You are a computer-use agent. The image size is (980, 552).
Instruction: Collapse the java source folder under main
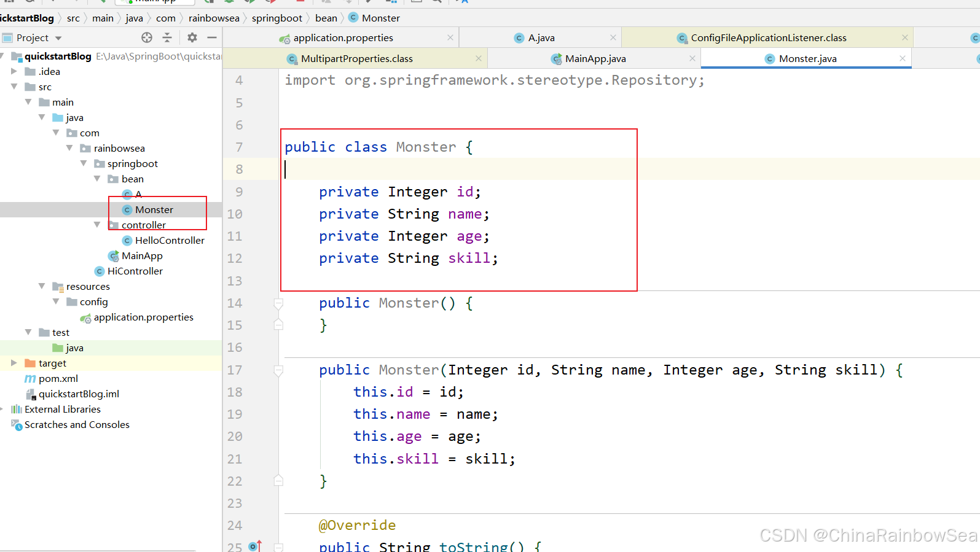pyautogui.click(x=42, y=117)
